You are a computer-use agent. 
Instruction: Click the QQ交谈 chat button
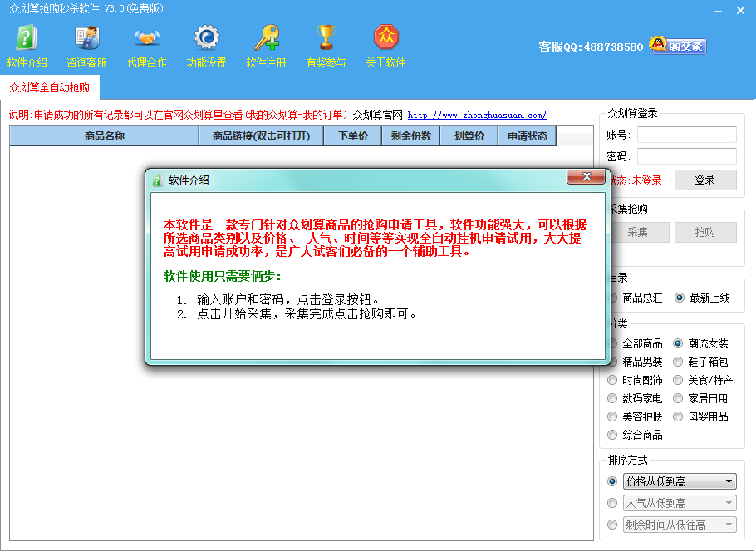[677, 46]
